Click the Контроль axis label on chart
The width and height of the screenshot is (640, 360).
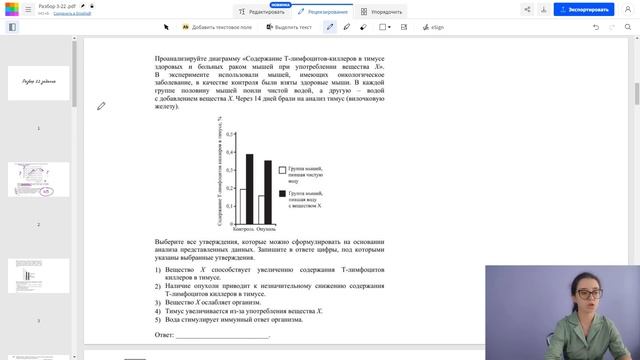[x=243, y=229]
